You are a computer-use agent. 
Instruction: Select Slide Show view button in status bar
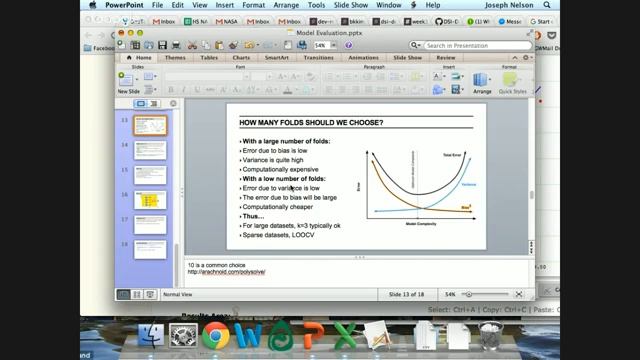[150, 294]
